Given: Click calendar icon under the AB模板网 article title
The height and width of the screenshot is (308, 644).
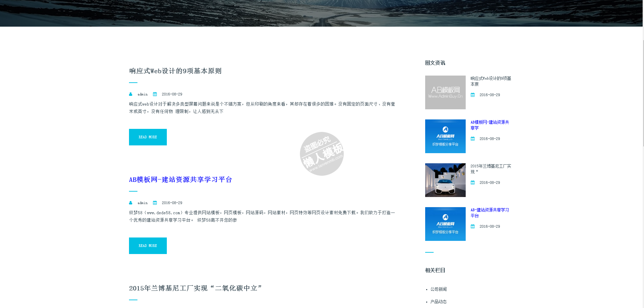Looking at the screenshot, I should [155, 203].
